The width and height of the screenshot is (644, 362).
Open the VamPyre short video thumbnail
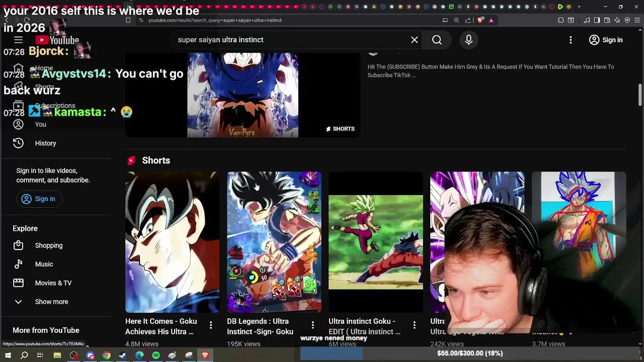pos(243,95)
